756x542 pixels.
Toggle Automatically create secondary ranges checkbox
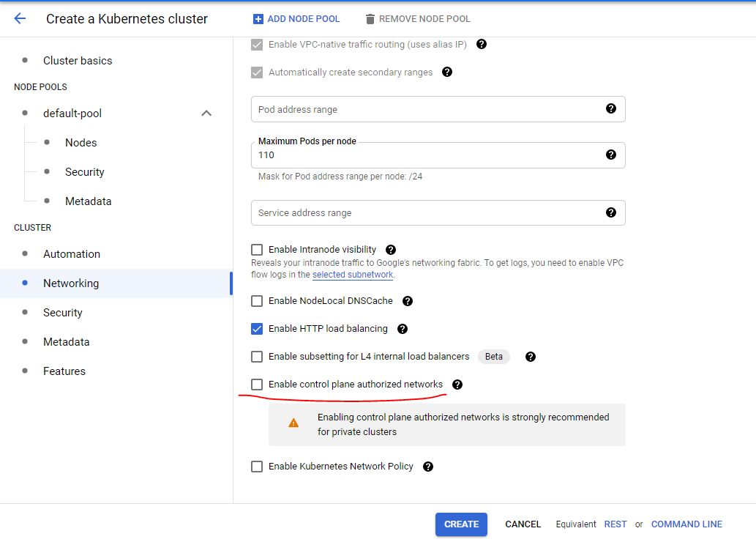tap(257, 73)
